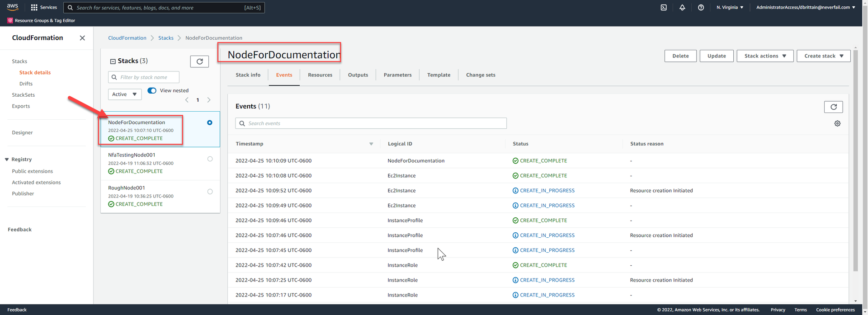Switch to the Resources tab
The width and height of the screenshot is (868, 315).
320,75
